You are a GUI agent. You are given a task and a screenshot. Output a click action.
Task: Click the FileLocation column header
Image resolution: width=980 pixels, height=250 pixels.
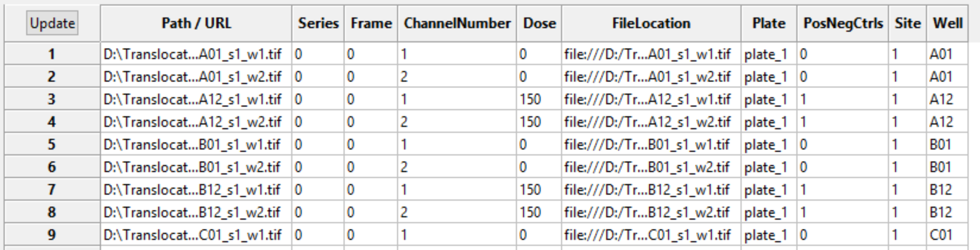[651, 23]
